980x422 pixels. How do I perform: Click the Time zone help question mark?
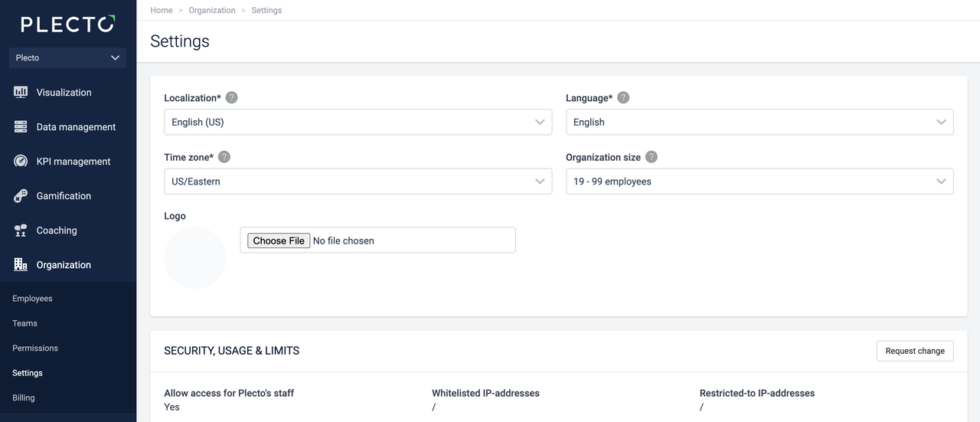pos(224,157)
